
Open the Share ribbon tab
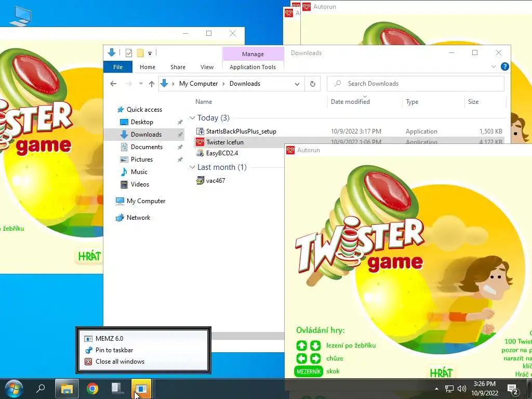[178, 67]
